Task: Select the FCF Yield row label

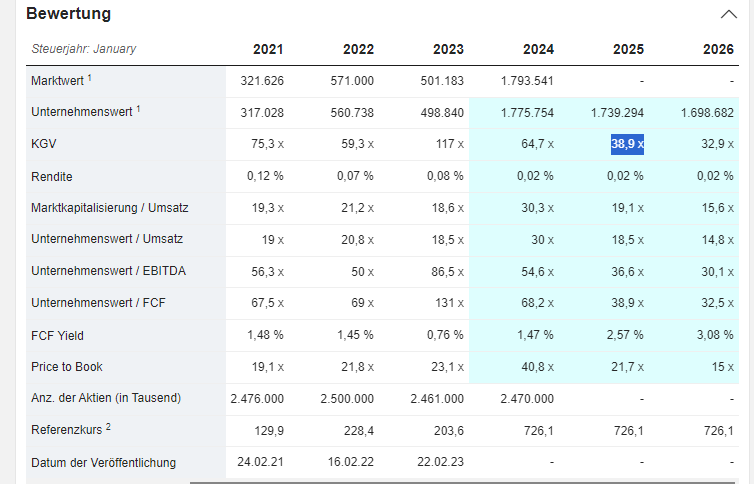Action: 59,335
